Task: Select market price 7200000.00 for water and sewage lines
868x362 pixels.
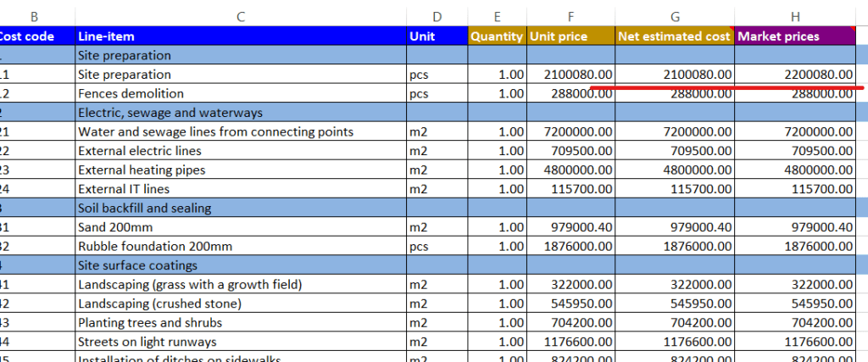Action: (x=795, y=131)
